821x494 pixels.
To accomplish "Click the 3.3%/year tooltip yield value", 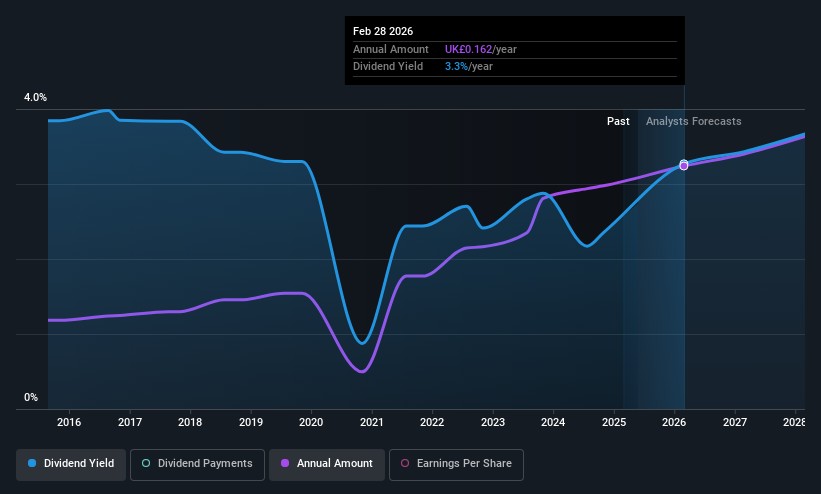I will [x=464, y=66].
